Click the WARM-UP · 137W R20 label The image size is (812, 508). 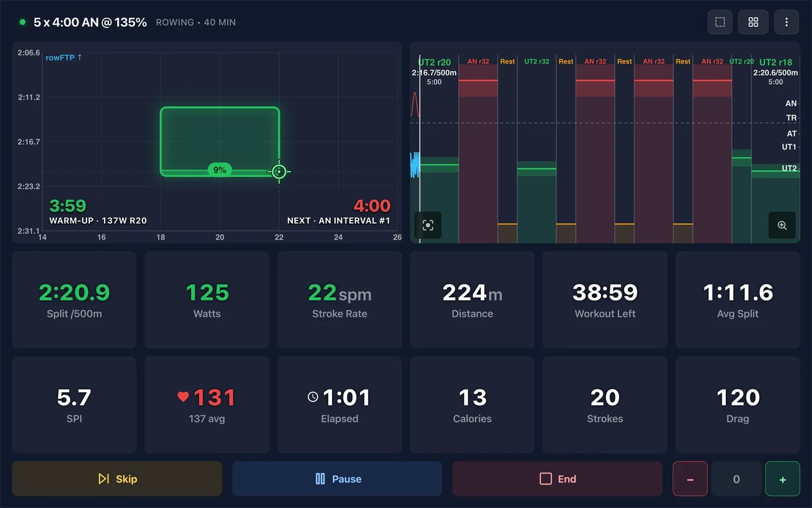pyautogui.click(x=98, y=220)
